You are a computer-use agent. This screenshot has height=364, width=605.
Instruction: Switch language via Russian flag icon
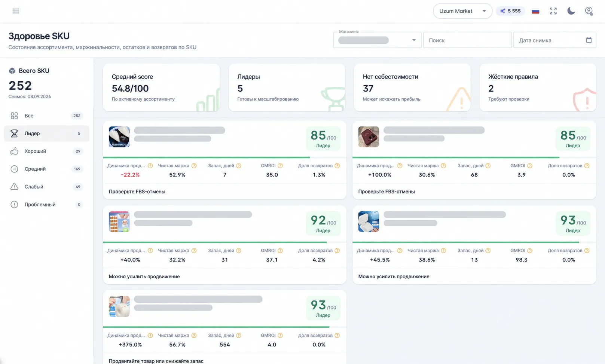(535, 11)
